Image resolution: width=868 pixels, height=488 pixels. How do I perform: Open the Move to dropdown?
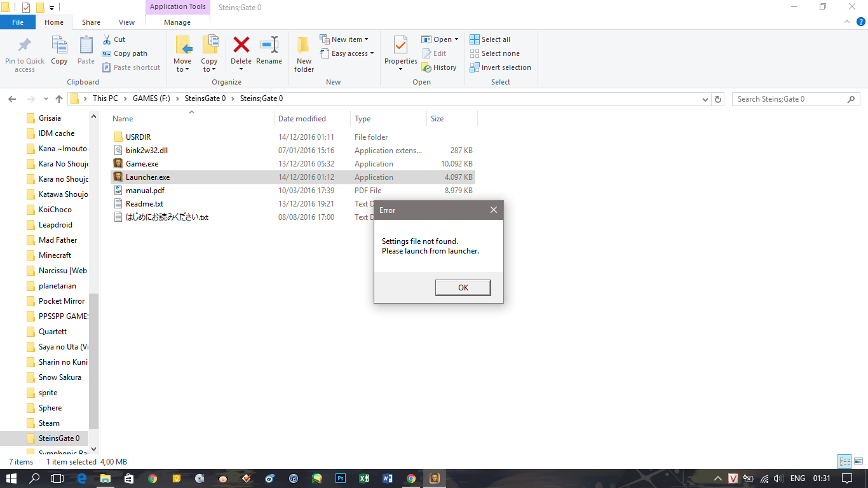click(182, 65)
